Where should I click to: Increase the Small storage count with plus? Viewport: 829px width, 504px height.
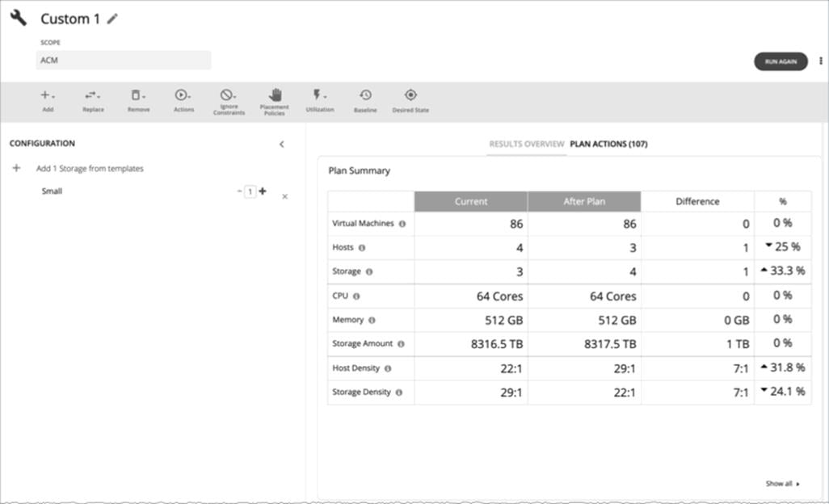[262, 191]
